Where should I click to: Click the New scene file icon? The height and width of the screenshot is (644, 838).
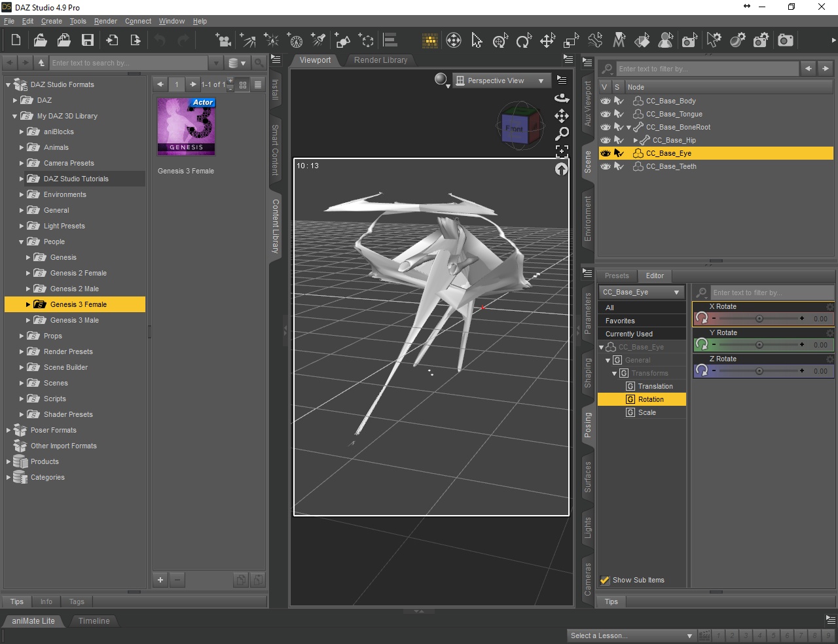(16, 41)
